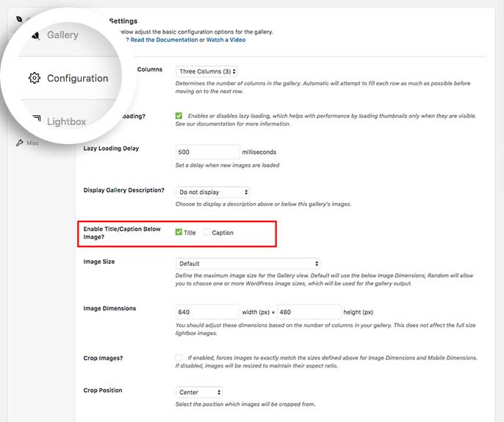Uncheck the Title checkbox
Image resolution: width=504 pixels, height=422 pixels.
(179, 232)
